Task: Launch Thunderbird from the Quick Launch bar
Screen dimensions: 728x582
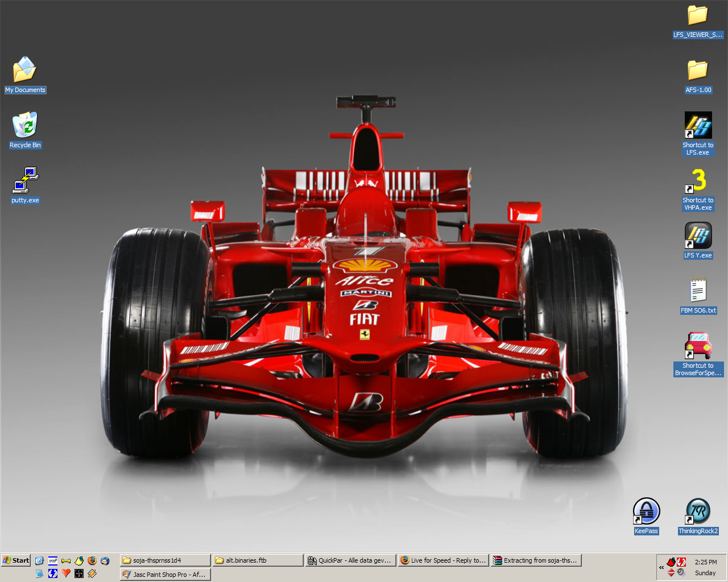Action: pos(105,560)
